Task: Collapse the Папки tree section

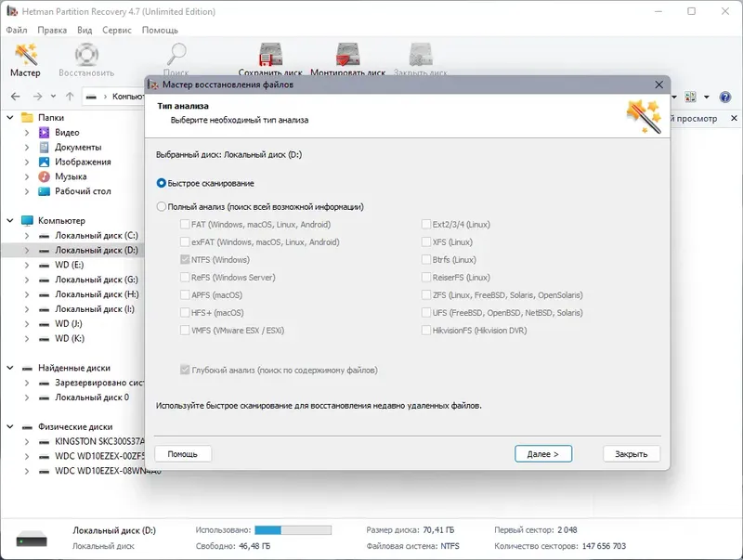Action: pyautogui.click(x=10, y=118)
